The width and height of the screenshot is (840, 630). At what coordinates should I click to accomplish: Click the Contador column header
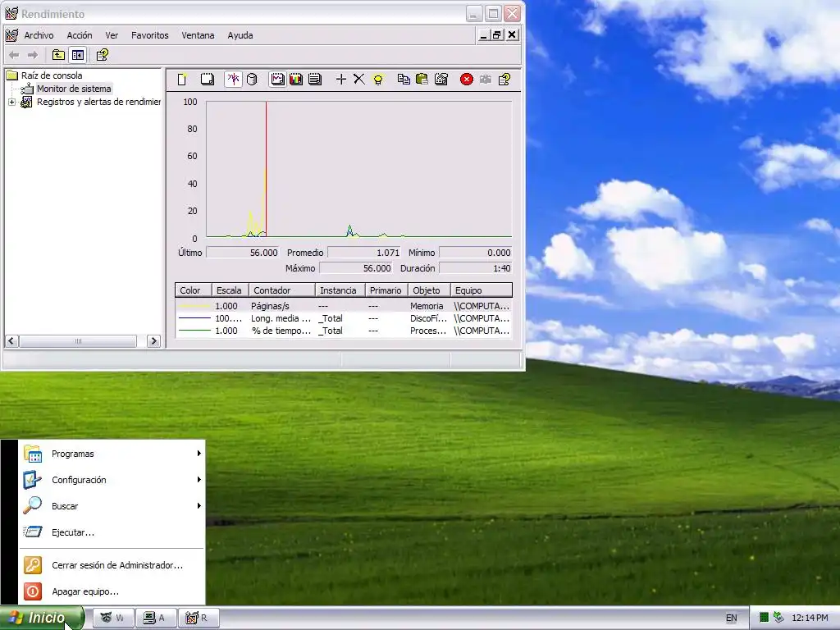pos(282,290)
